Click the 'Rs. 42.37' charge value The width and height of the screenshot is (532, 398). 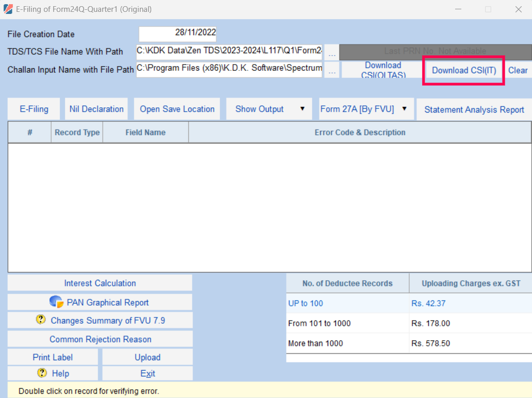coord(428,304)
